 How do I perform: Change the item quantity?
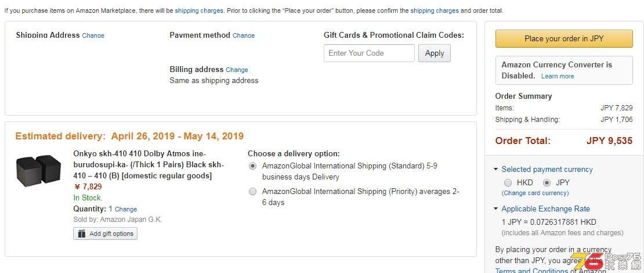[x=126, y=209]
